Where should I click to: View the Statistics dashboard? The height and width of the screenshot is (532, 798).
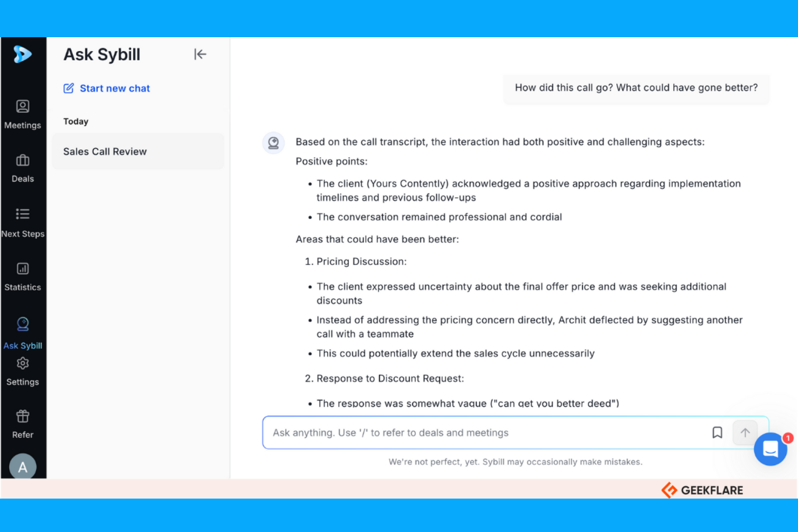[23, 275]
